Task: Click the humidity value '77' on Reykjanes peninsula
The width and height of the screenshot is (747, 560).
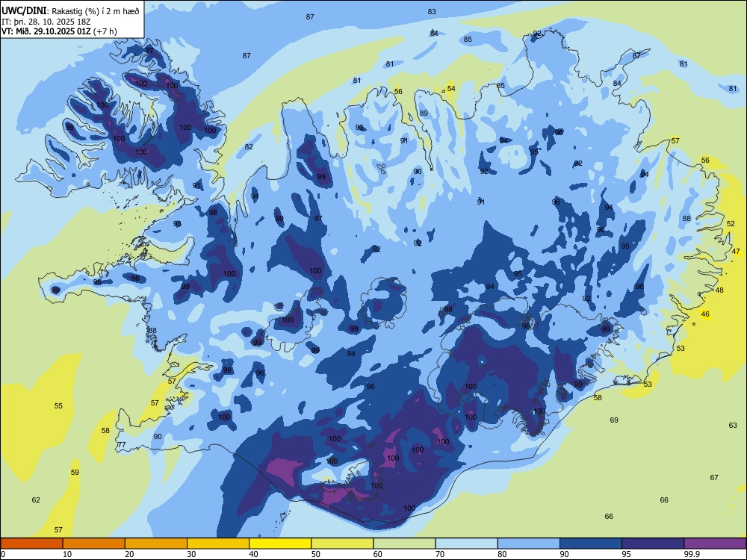Action: (122, 445)
